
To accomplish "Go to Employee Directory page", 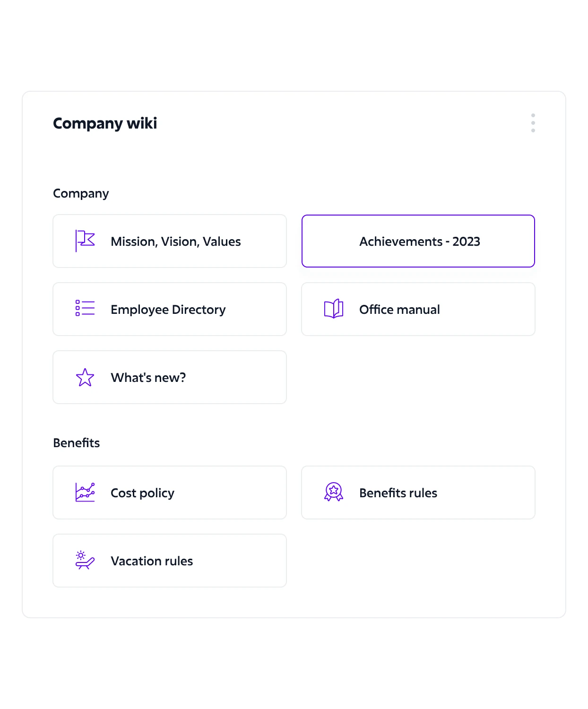I will [x=168, y=310].
